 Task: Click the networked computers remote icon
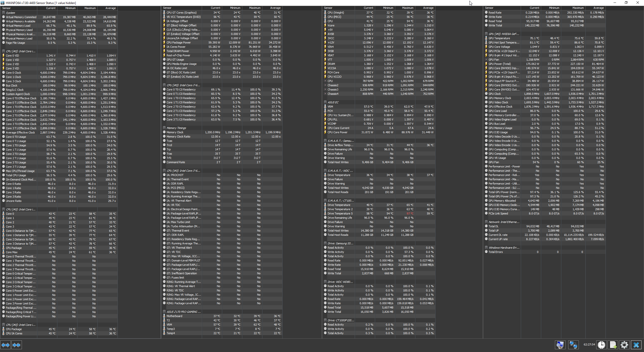[x=573, y=345]
